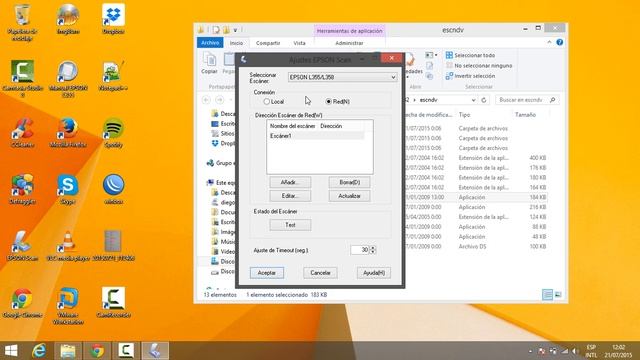Switch to Camtasia in the taskbar
Viewport: 640px width, 360px height.
pos(126,351)
